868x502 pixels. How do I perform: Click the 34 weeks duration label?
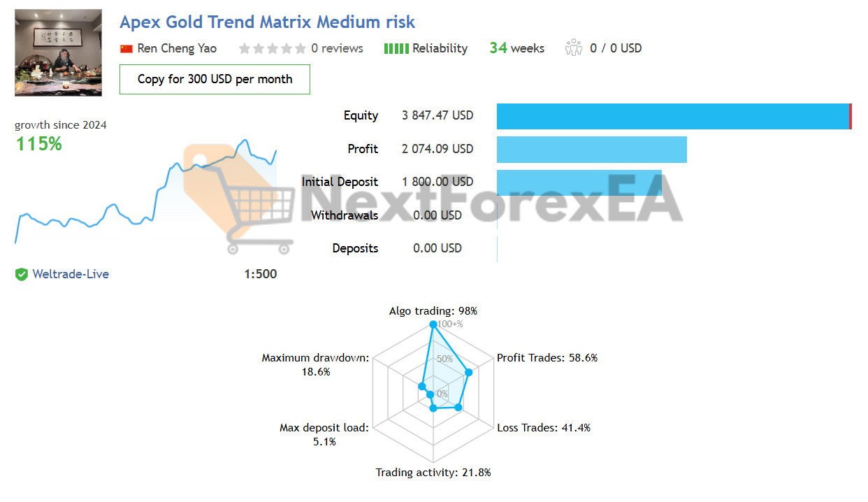(x=516, y=48)
